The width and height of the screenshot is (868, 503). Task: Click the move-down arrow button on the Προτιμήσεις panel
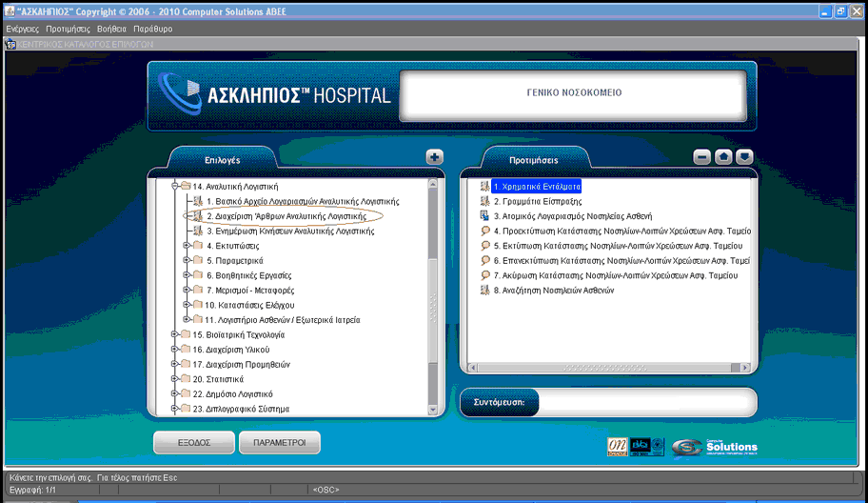(744, 157)
